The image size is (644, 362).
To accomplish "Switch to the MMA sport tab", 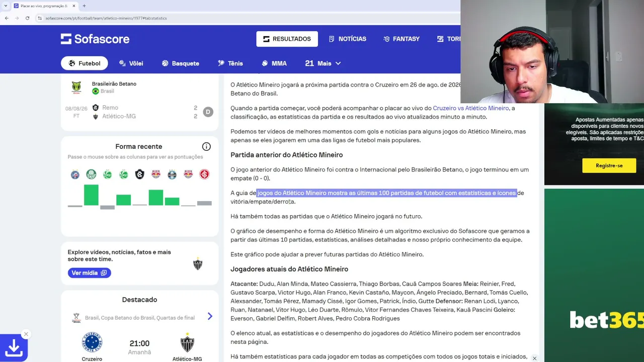I will coord(274,63).
